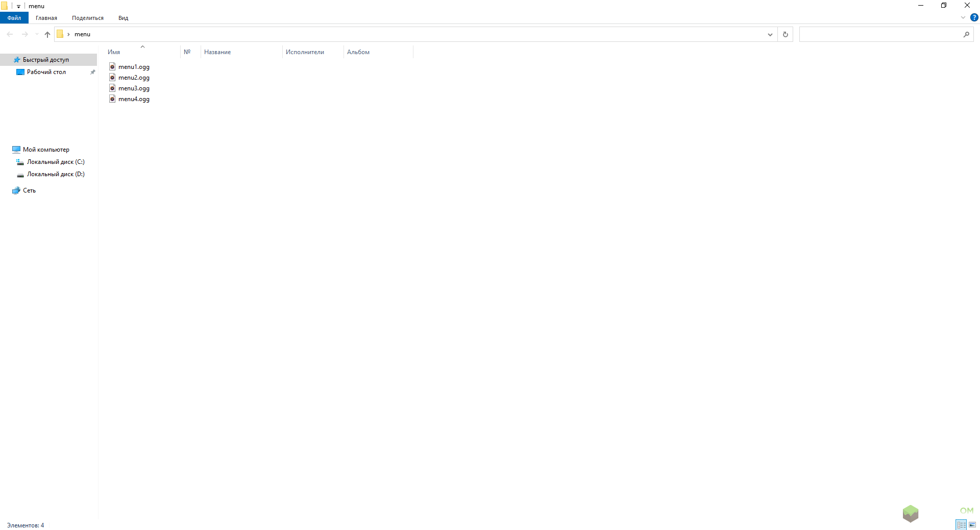Switch to the Главная ribbon tab
The width and height of the screenshot is (980, 530).
46,18
